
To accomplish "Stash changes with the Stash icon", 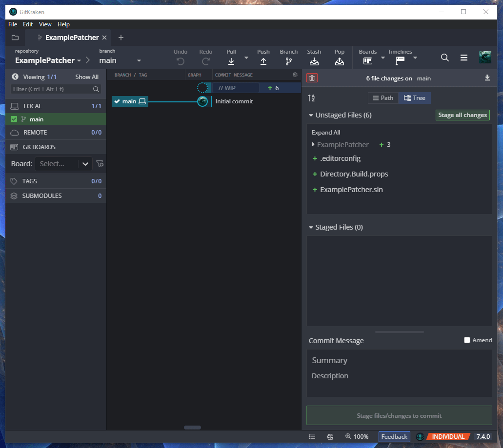I will [x=314, y=61].
